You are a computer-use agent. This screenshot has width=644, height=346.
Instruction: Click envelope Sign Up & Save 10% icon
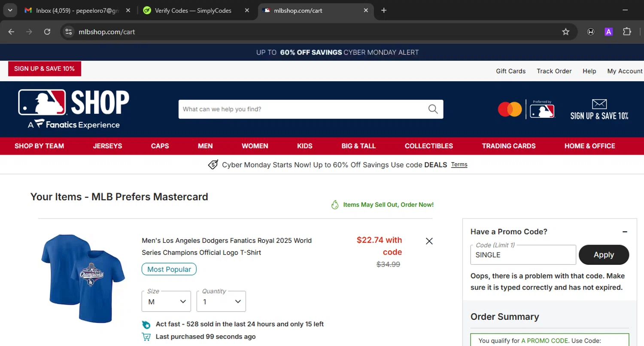pos(599,109)
